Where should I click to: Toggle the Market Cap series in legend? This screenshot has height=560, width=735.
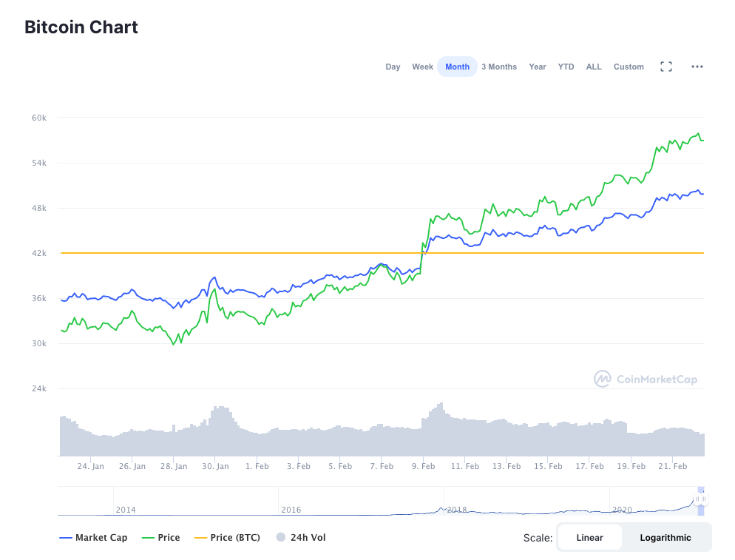pos(93,538)
